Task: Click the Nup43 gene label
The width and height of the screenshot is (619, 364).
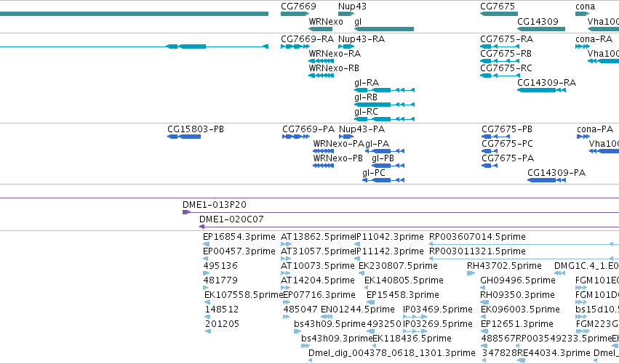Action: (x=352, y=7)
